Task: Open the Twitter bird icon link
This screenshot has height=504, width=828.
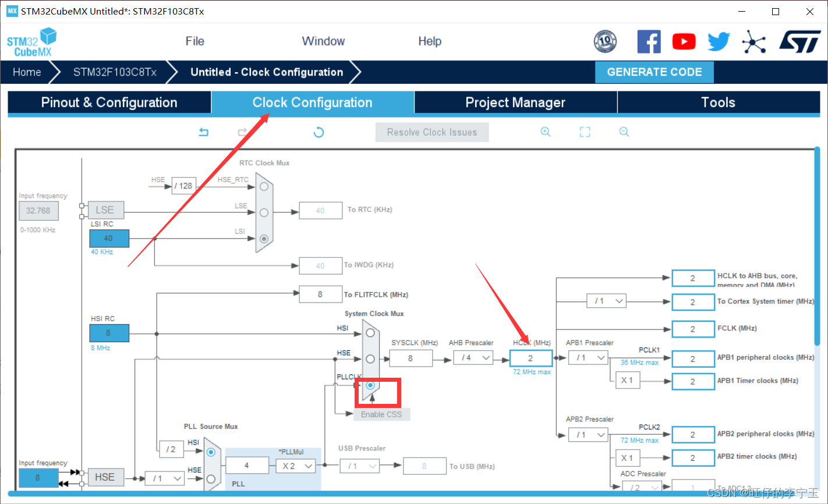Action: point(719,41)
